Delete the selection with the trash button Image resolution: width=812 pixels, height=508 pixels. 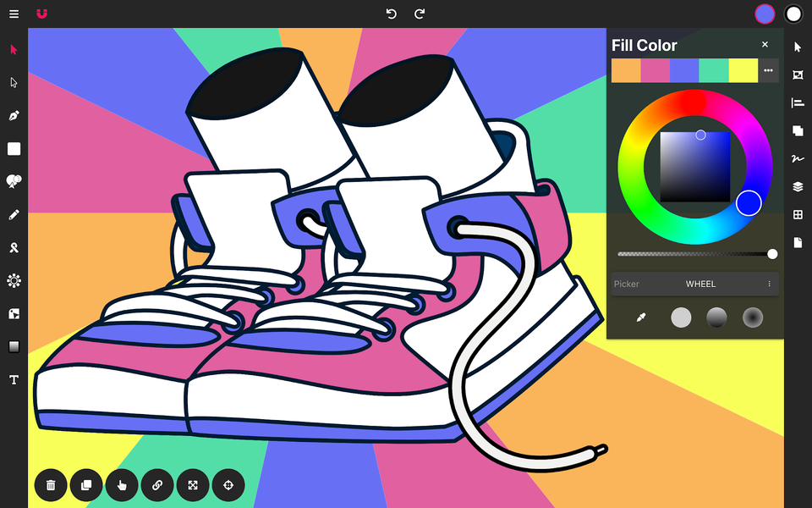51,485
